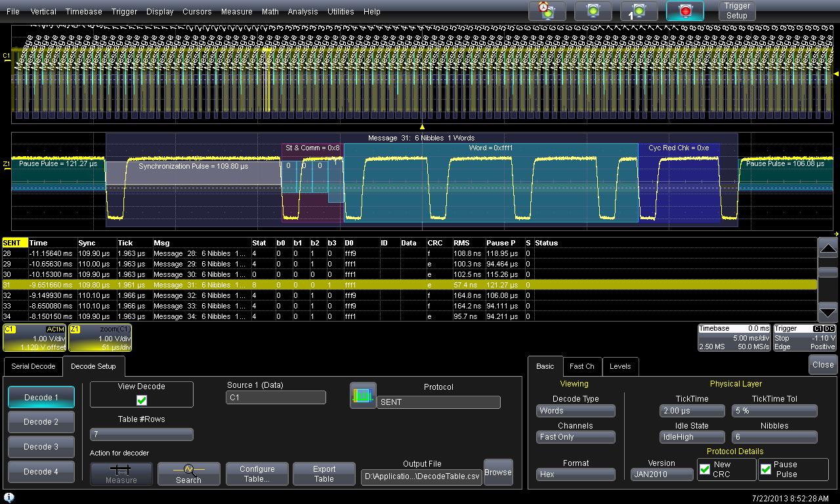Click the Measure action icon
This screenshot has width=840, height=504.
[121, 473]
